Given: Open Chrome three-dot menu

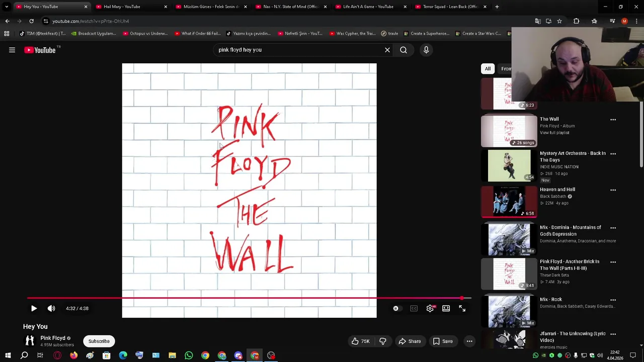Looking at the screenshot, I should (x=636, y=21).
